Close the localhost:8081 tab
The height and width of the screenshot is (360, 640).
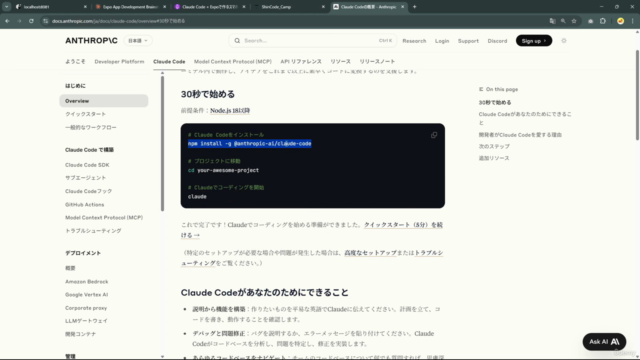click(x=85, y=7)
